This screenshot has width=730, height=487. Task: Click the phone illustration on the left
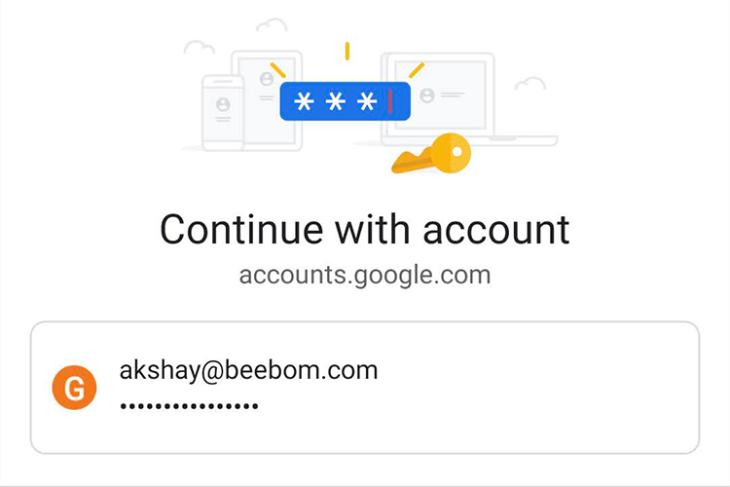coord(223,113)
